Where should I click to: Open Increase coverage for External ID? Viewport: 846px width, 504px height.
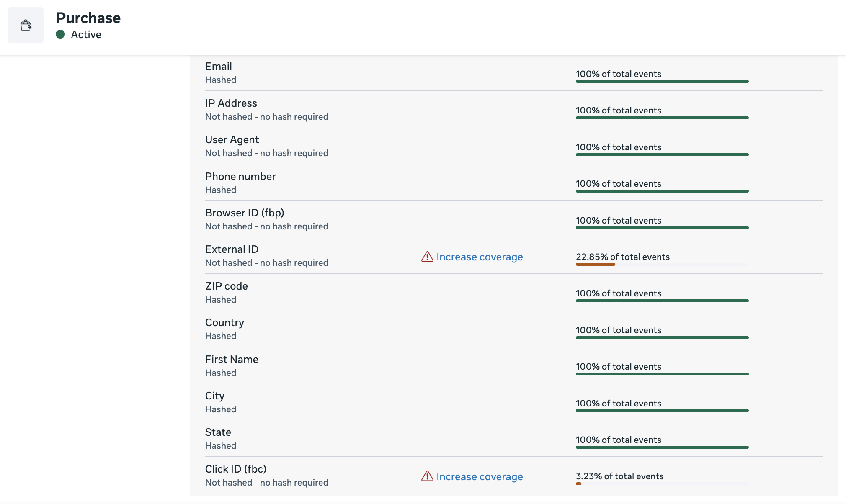pos(479,257)
